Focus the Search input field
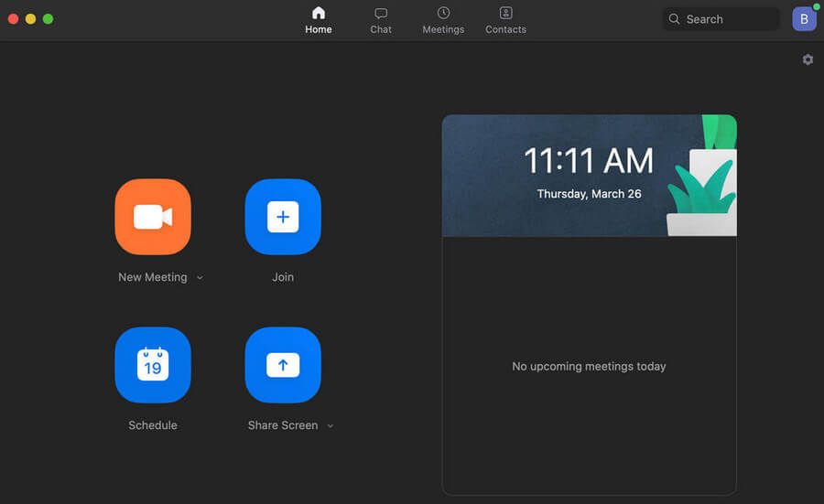This screenshot has height=504, width=824. pyautogui.click(x=721, y=19)
